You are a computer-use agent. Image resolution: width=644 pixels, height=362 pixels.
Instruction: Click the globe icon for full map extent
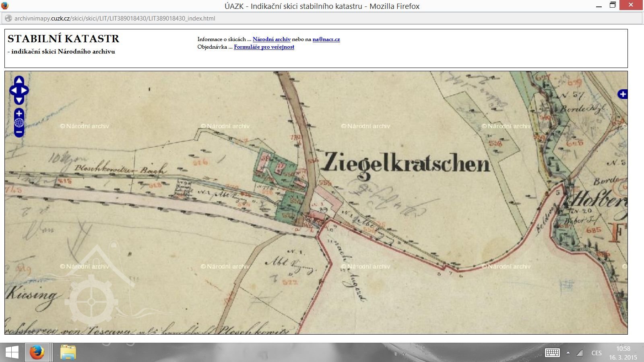coord(19,123)
